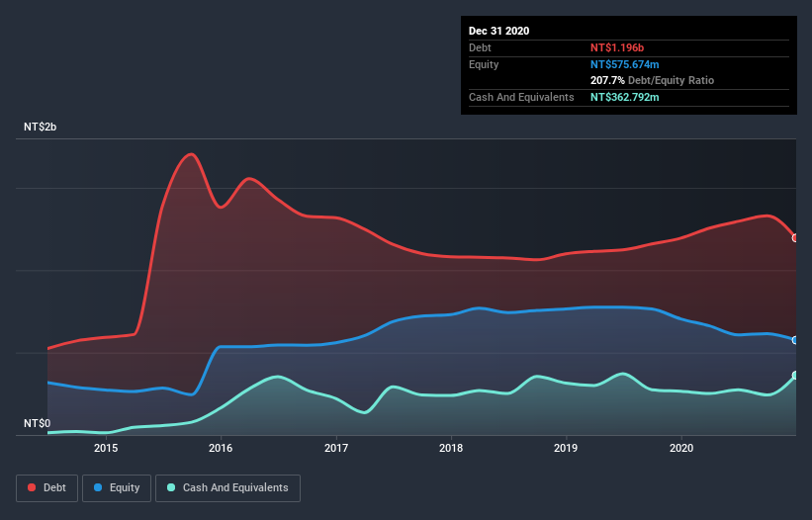The width and height of the screenshot is (812, 520).
Task: Click the 2016 x-axis label
Action: pos(221,448)
